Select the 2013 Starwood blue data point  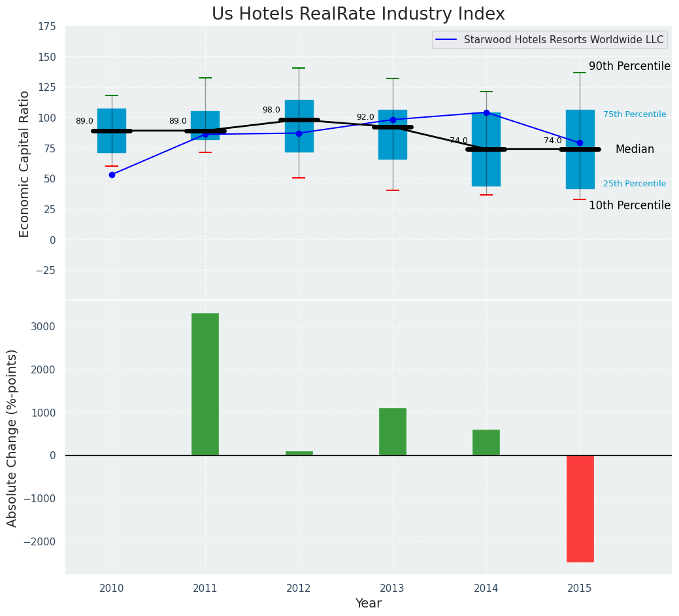pyautogui.click(x=393, y=120)
